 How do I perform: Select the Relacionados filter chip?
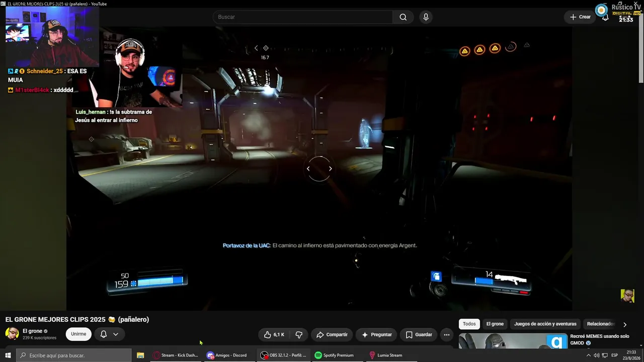coord(601,324)
